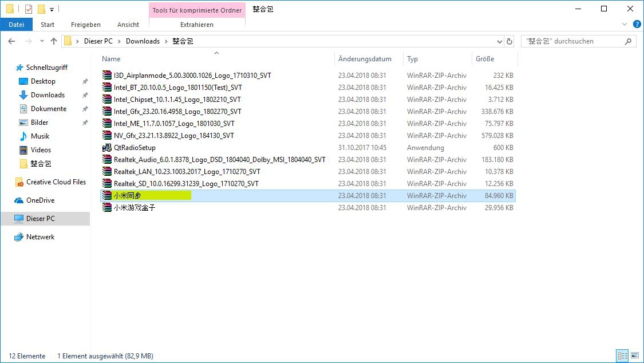
Task: Open the quick access toolbar customize dropdown
Action: click(52, 9)
